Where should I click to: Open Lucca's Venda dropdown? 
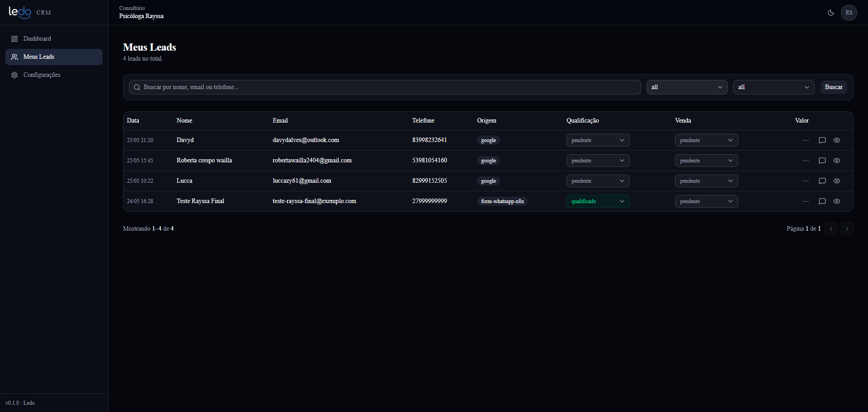click(707, 181)
